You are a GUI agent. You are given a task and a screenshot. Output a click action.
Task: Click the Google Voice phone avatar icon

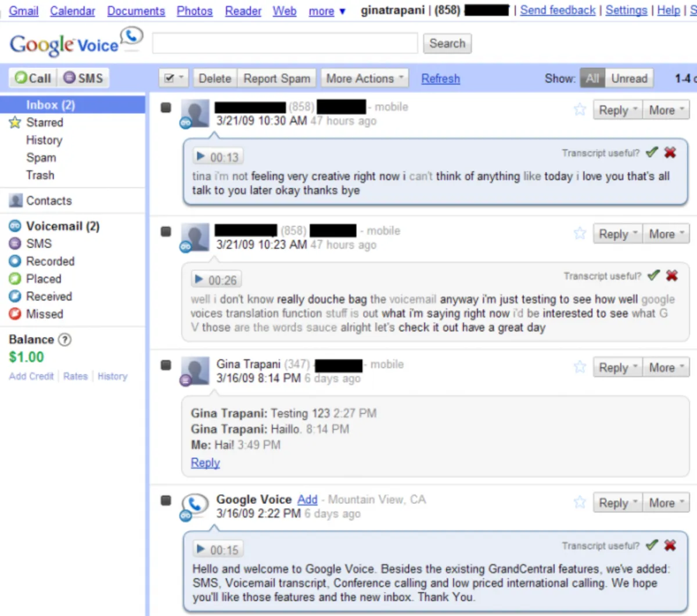tap(195, 505)
